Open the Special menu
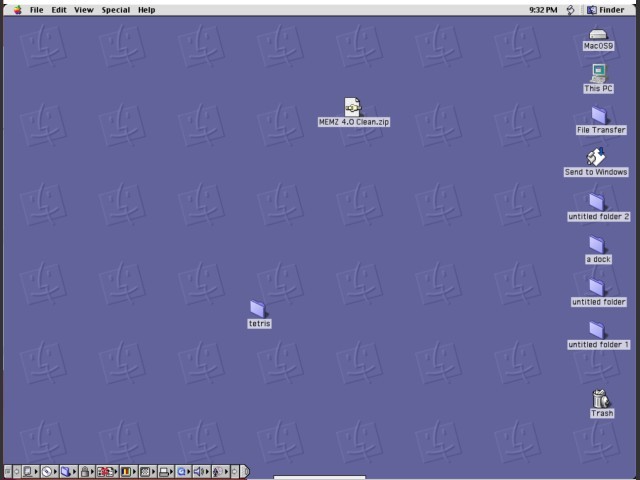640x480 pixels. [x=116, y=10]
